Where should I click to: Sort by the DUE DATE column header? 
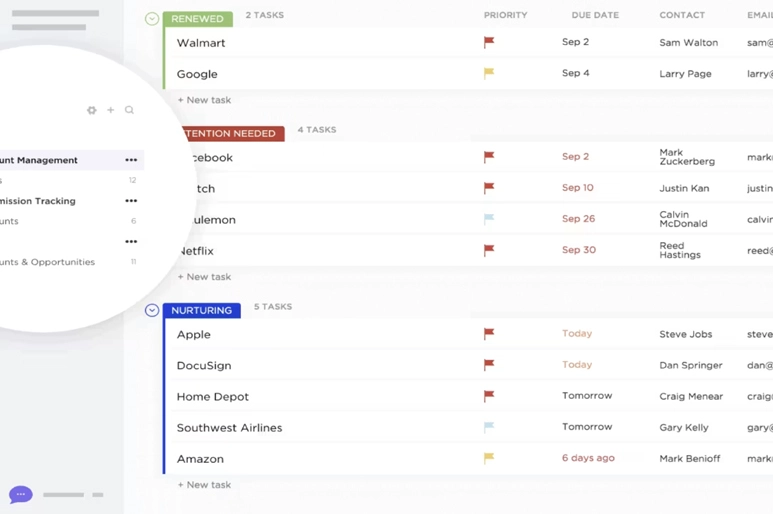(595, 15)
